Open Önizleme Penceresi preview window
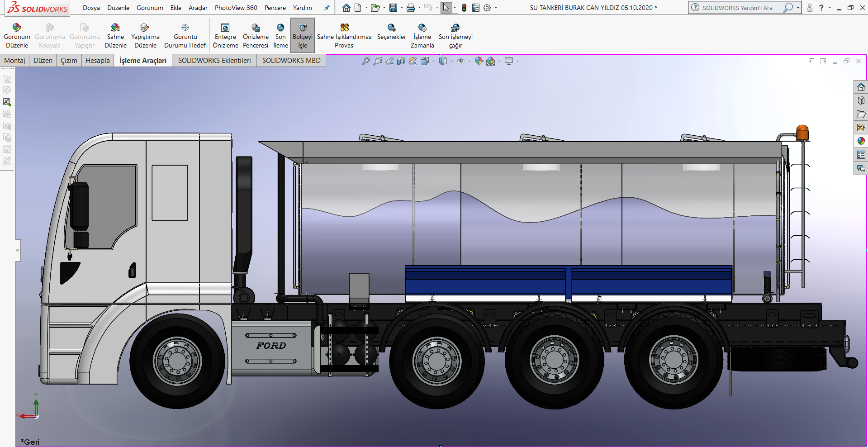The height and width of the screenshot is (447, 868). pyautogui.click(x=256, y=36)
